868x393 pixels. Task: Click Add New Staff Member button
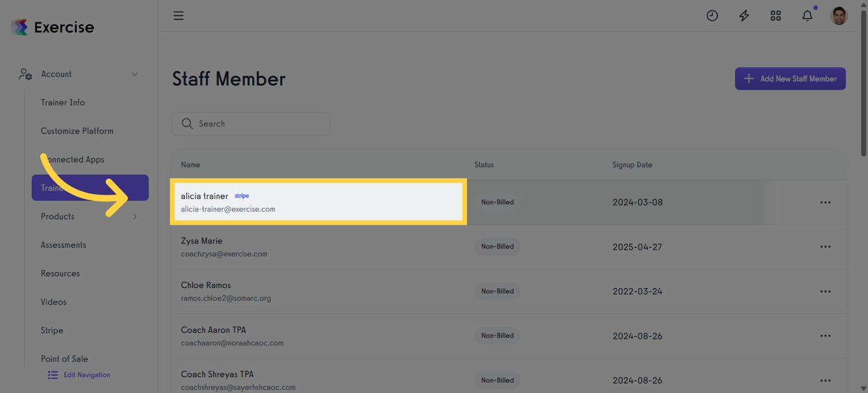pos(790,79)
